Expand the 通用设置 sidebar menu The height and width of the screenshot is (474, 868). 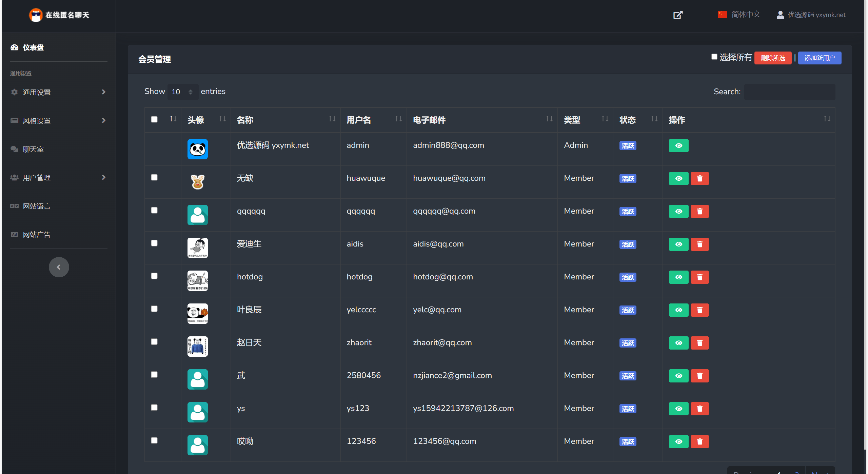point(59,92)
